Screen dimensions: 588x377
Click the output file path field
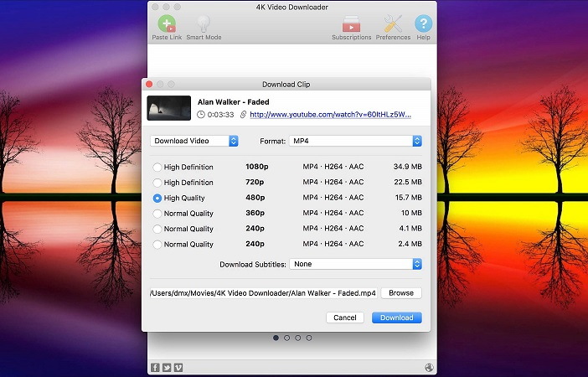coord(263,293)
